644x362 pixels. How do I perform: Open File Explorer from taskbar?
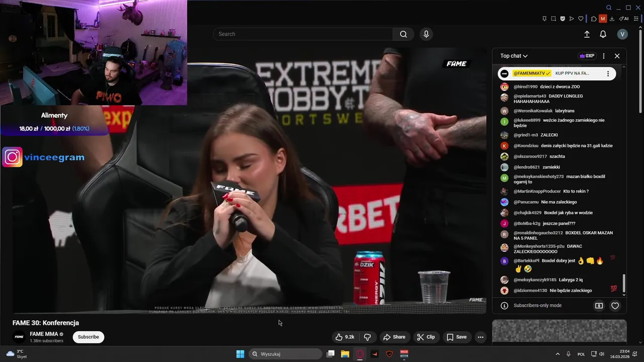345,354
